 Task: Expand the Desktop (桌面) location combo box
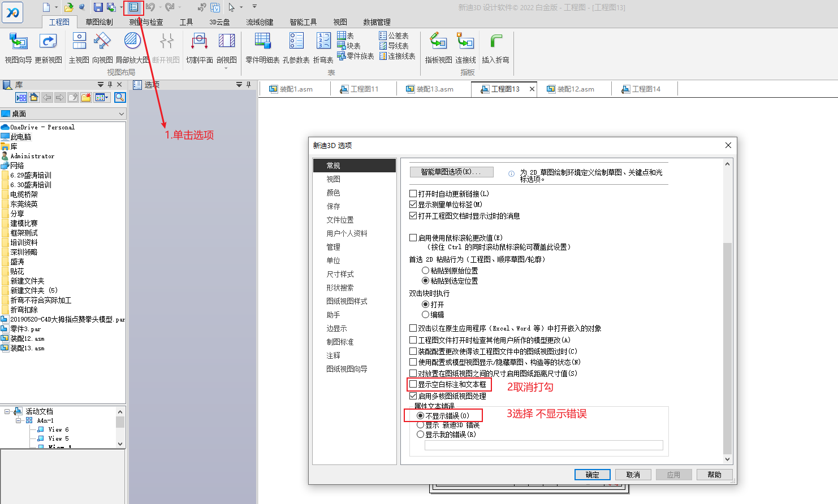point(121,114)
